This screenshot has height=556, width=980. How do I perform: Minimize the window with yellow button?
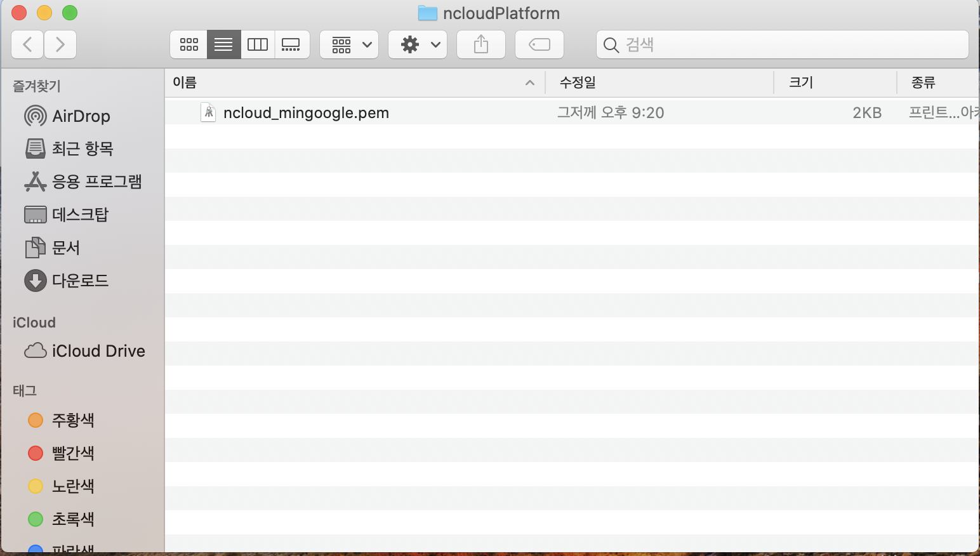coord(44,13)
